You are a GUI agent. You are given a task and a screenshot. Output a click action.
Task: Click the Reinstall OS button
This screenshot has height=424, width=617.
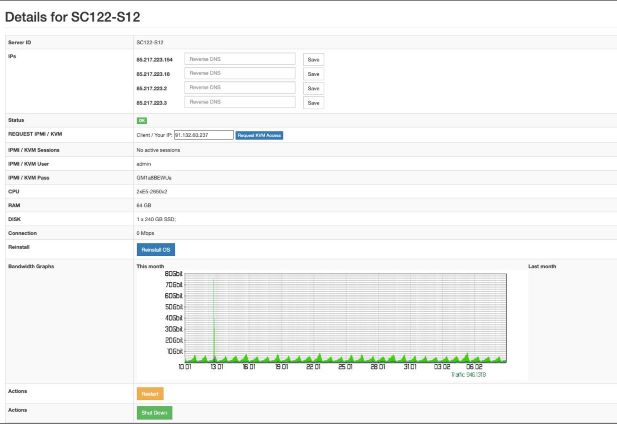(x=155, y=248)
